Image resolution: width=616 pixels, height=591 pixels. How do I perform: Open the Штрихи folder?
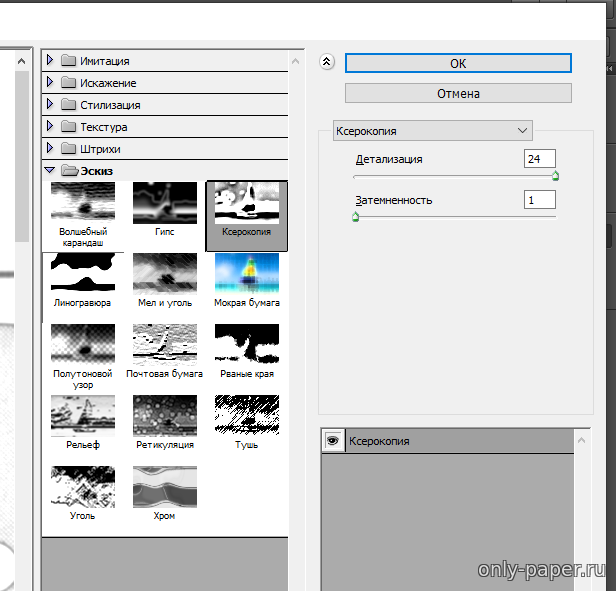pos(50,149)
